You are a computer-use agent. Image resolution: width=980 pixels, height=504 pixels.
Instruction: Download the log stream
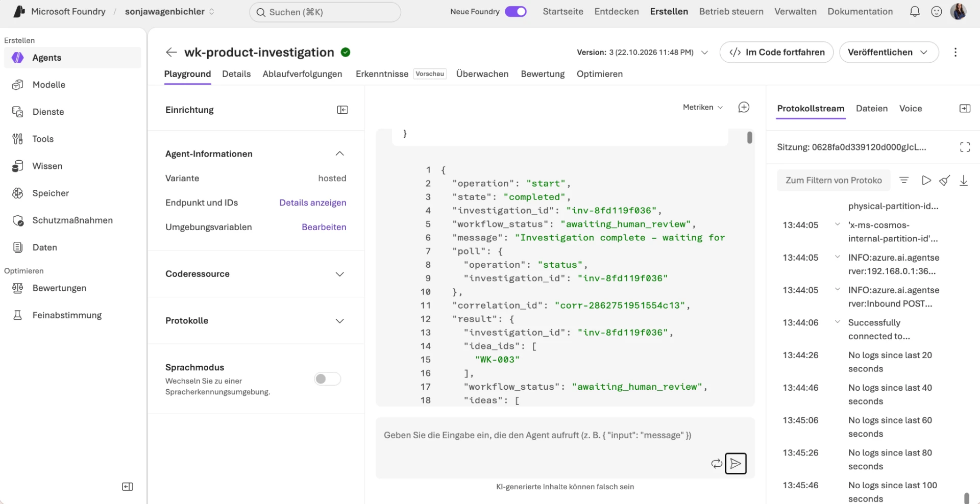tap(964, 180)
